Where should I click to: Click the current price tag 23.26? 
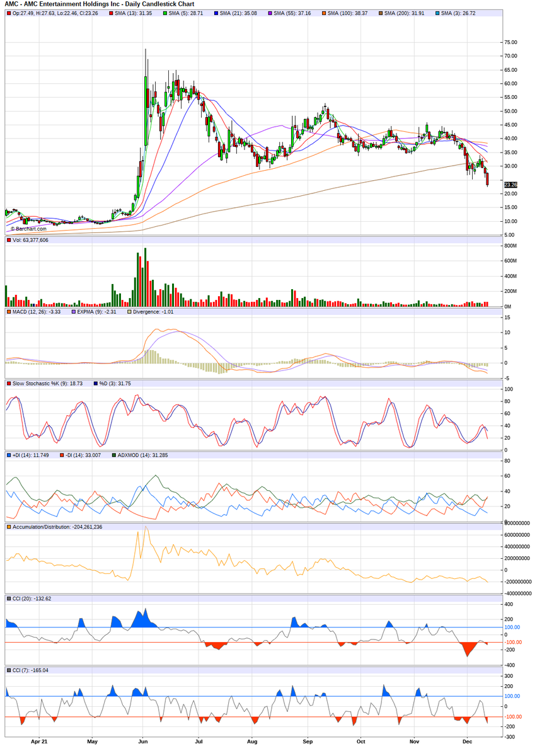tap(510, 185)
